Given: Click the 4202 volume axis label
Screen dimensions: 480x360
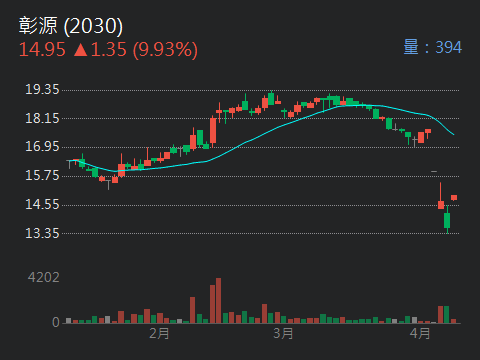Looking at the screenshot, I should tap(44, 277).
